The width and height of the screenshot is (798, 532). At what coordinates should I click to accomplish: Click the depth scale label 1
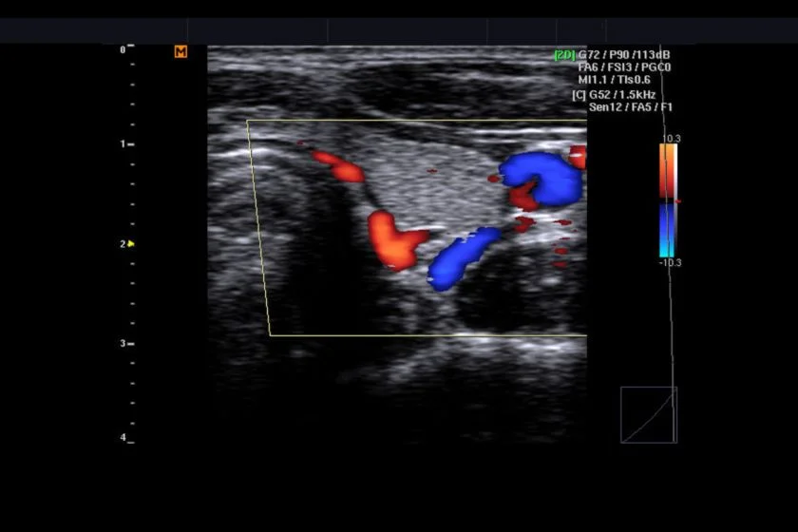[123, 144]
